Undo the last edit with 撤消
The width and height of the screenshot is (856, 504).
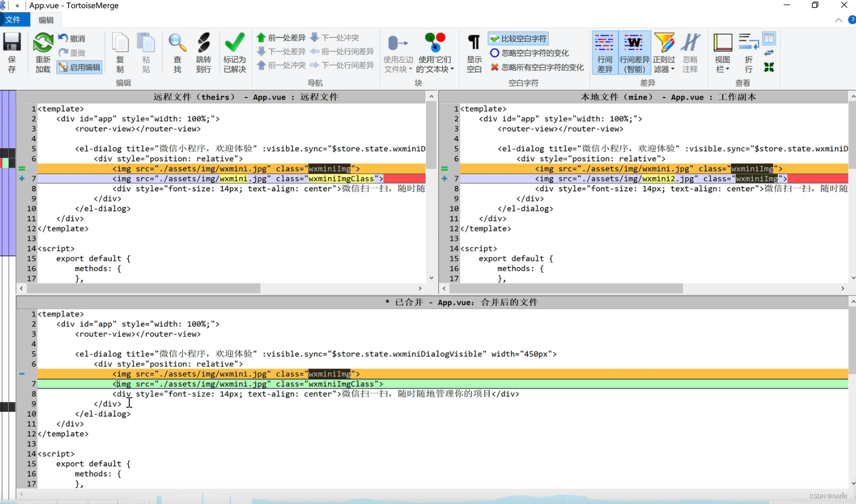(x=72, y=39)
